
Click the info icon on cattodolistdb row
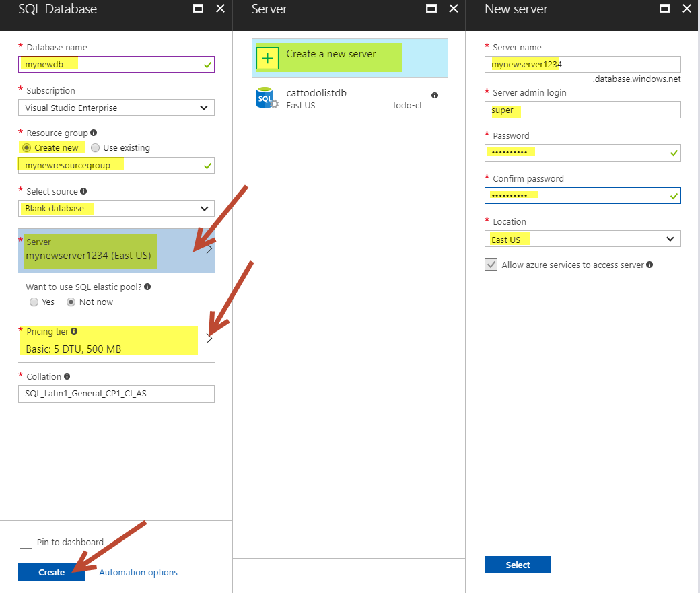click(435, 95)
